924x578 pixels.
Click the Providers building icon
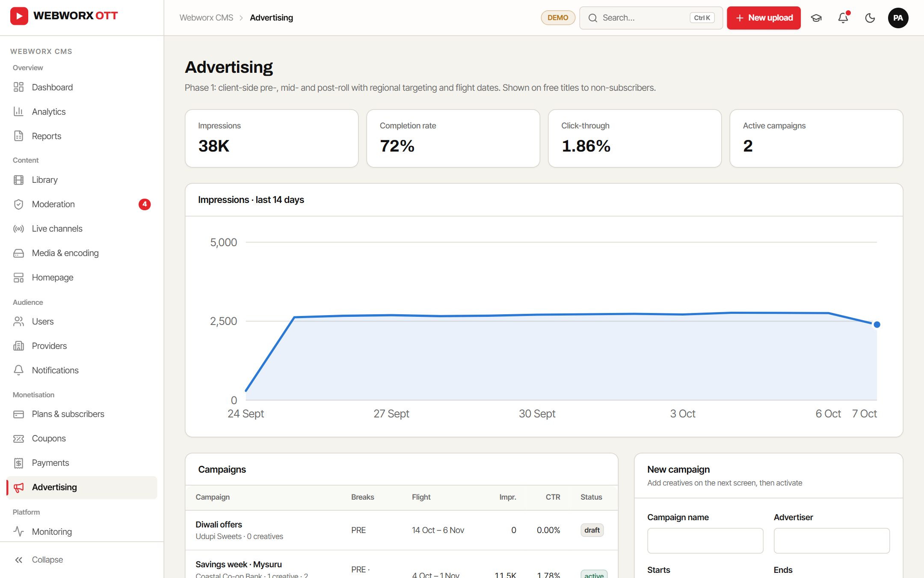18,346
